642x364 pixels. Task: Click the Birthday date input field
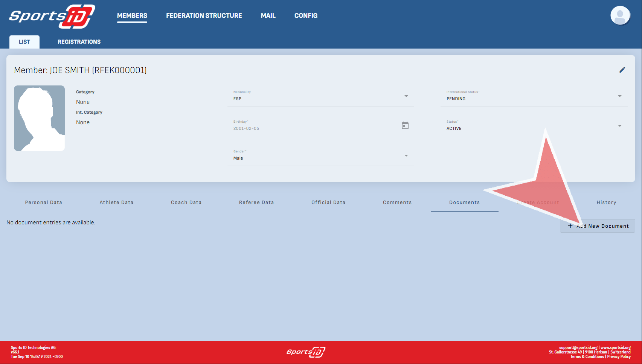[x=313, y=129]
